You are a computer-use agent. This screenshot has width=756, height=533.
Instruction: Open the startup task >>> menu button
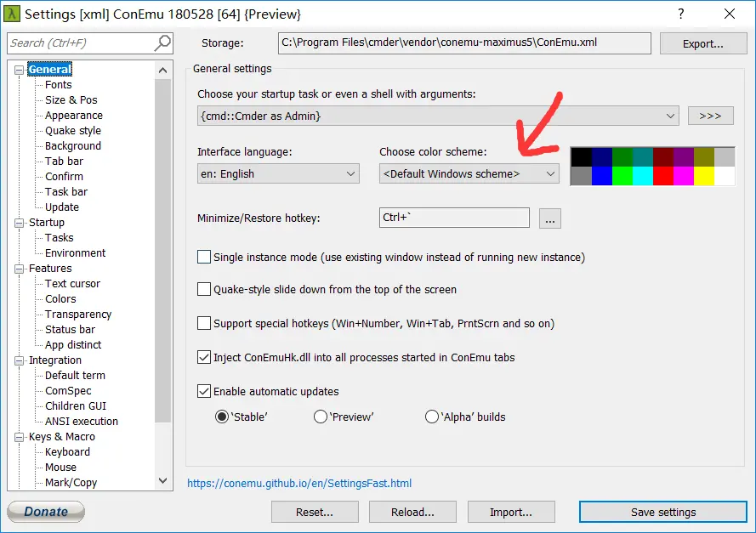[x=710, y=116]
